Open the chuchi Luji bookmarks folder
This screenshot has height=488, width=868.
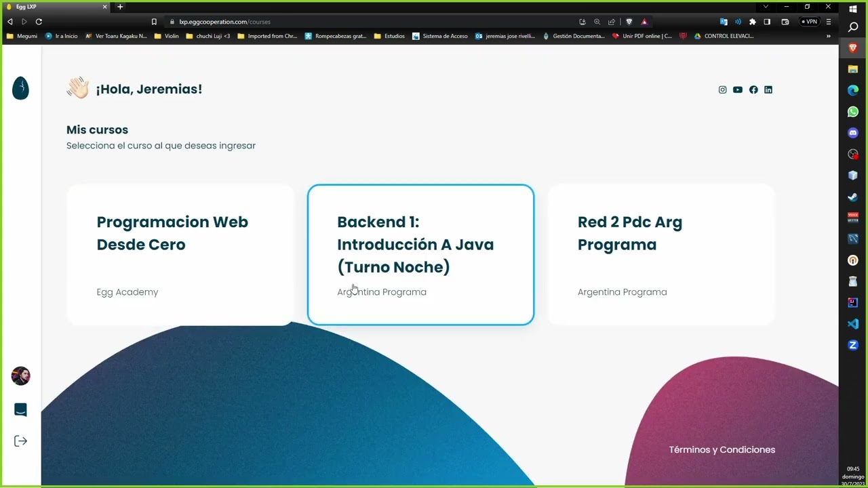[x=208, y=36]
